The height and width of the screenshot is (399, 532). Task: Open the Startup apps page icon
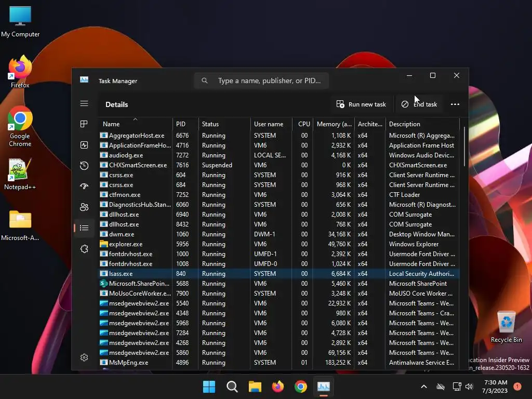point(84,186)
